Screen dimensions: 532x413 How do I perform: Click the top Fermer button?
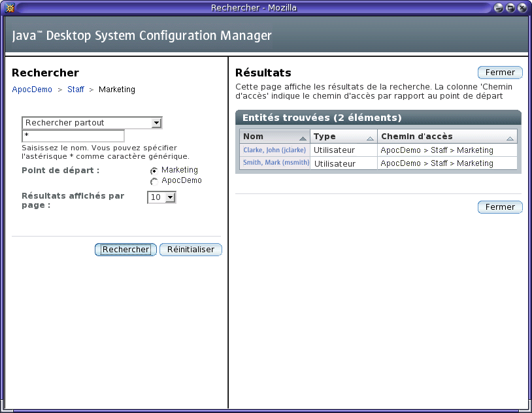500,73
